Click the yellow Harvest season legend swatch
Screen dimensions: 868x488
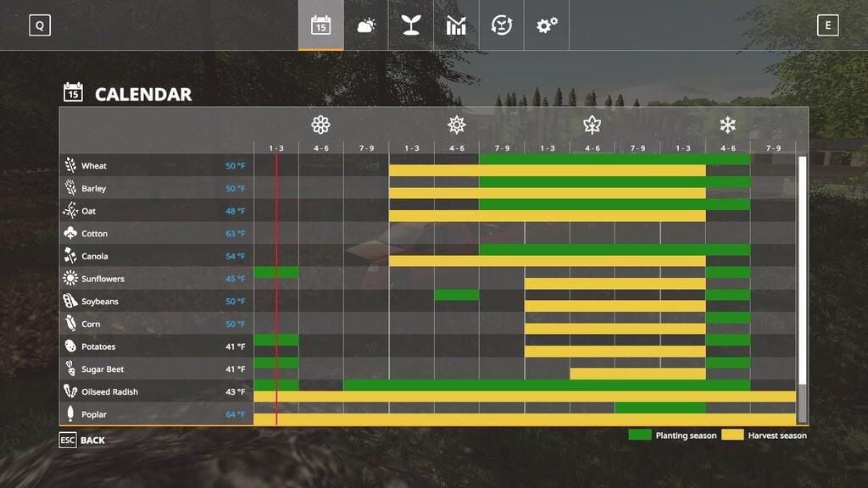pyautogui.click(x=732, y=435)
